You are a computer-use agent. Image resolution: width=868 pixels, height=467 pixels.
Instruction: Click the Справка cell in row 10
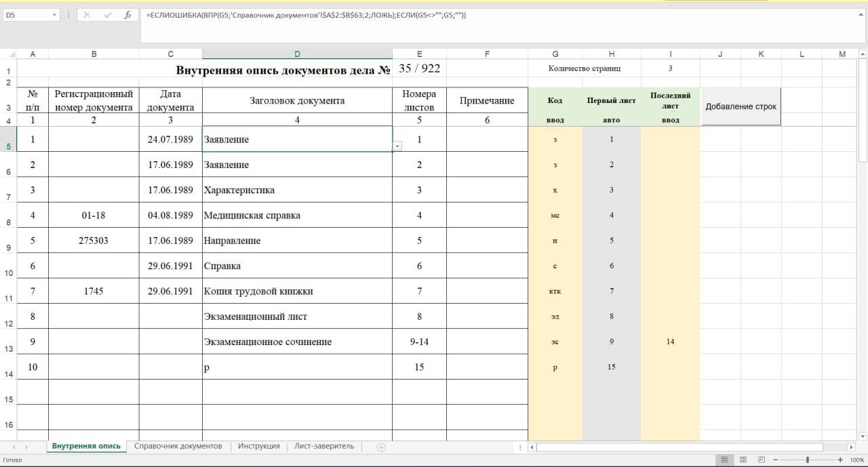297,266
